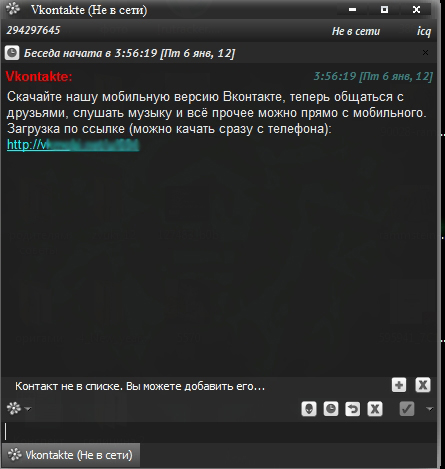The height and width of the screenshot is (469, 445).
Task: Close the Vkontakte chat window
Action: tap(416, 10)
